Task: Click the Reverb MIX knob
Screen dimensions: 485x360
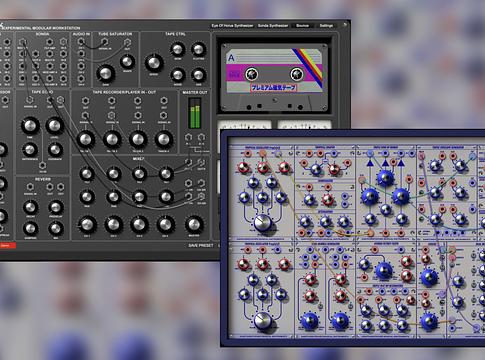Action: (56, 229)
